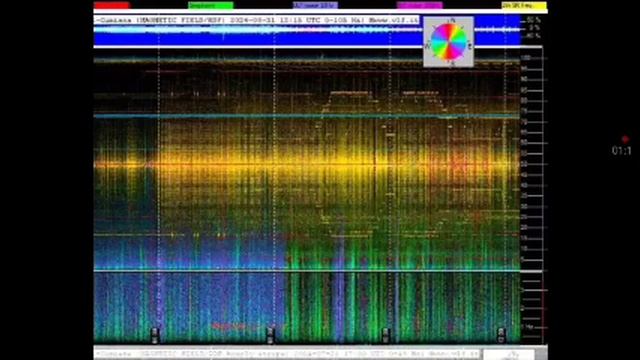Click the 0 % amplitude scale label
The image size is (640, 360).
click(x=534, y=28)
